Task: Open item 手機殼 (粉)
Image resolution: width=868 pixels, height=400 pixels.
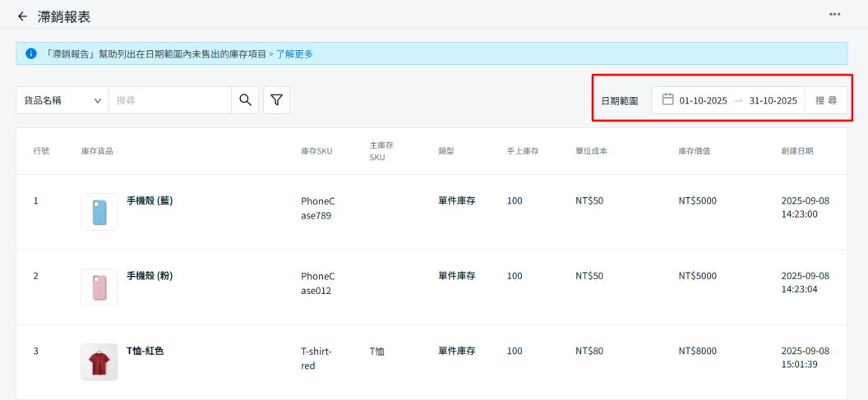Action: pos(150,276)
